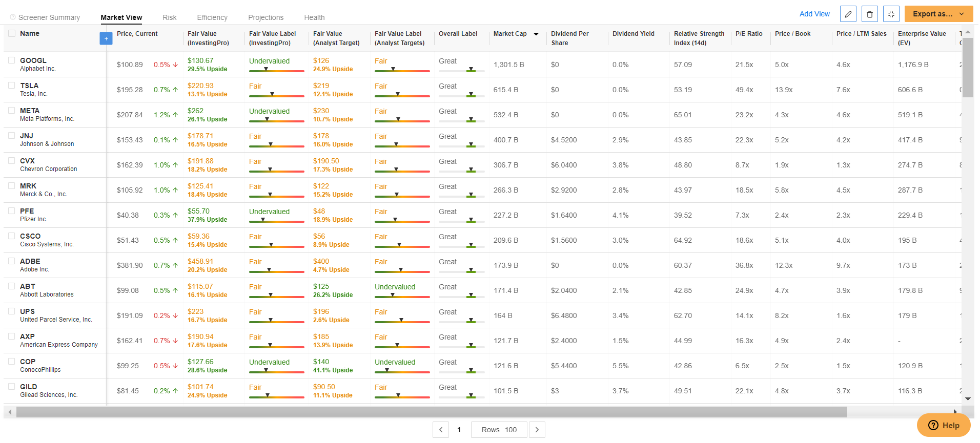Image resolution: width=980 pixels, height=443 pixels.
Task: Toggle the select-all checkbox next to Name
Action: (x=11, y=33)
